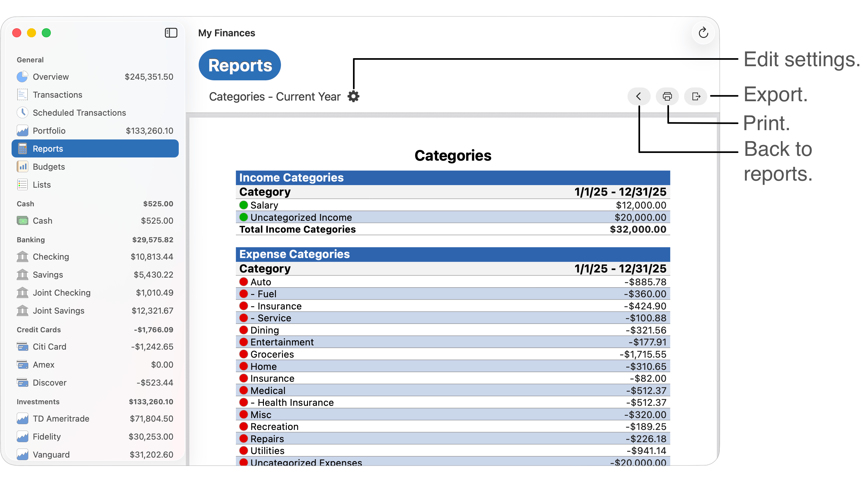Open the Portfolio section
868x482 pixels.
(49, 131)
